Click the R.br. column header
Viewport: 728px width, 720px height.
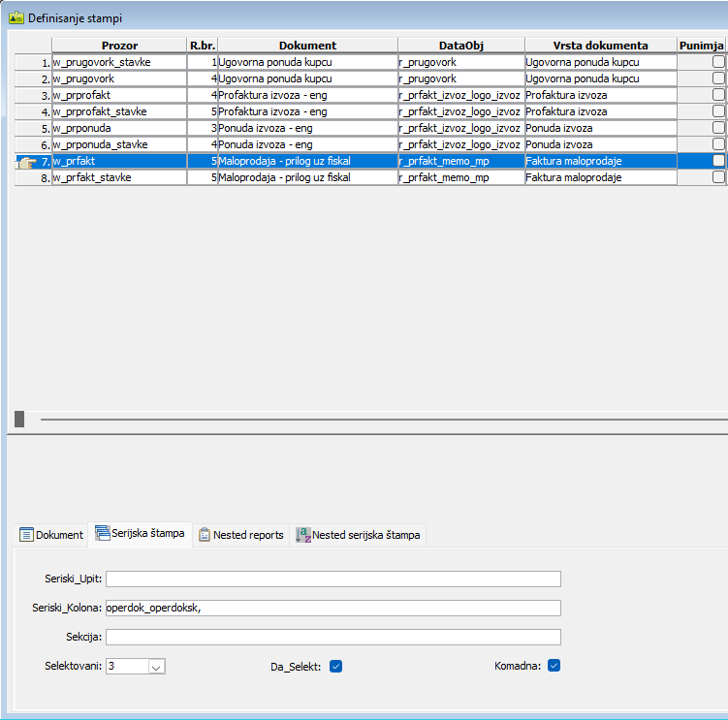pos(203,46)
